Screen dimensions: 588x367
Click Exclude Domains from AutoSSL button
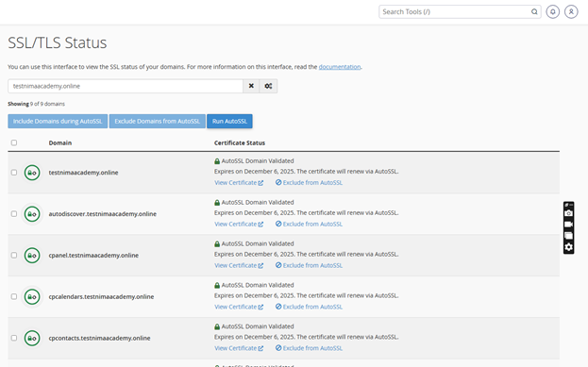(157, 121)
